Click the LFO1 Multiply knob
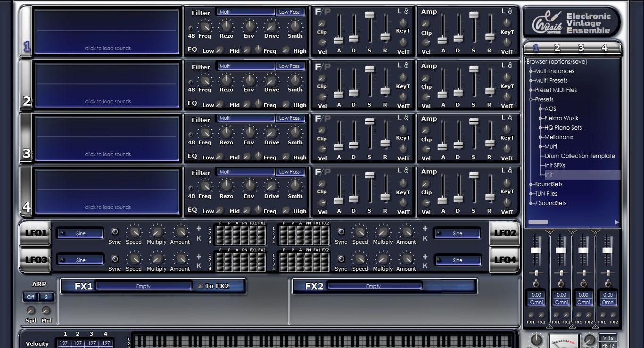644x348 pixels. click(x=157, y=232)
